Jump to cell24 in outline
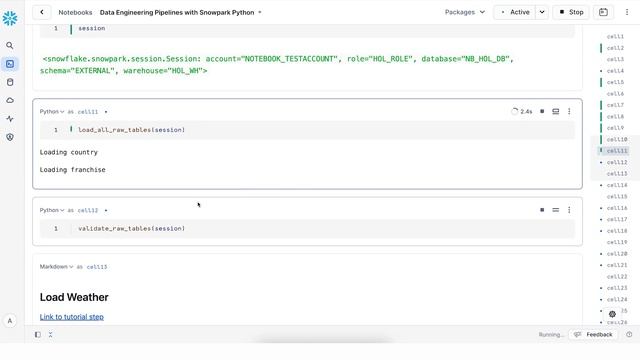The image size is (640, 360). [617, 299]
